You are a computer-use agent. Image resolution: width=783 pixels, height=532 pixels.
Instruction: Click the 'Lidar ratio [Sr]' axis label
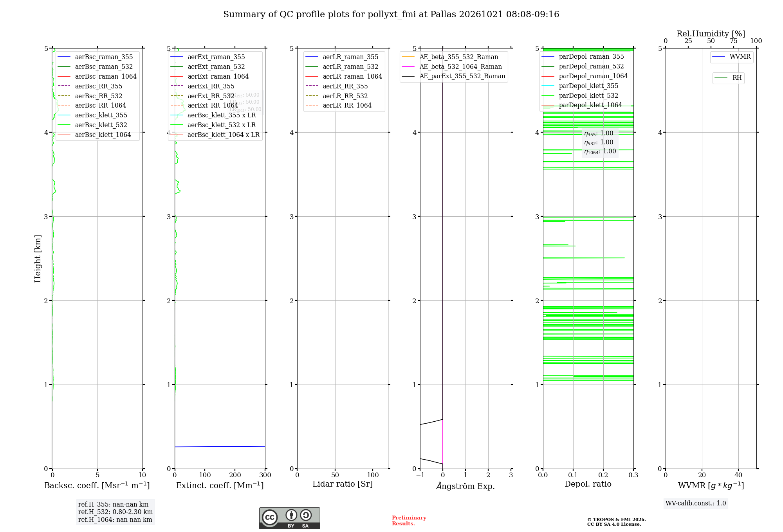pos(343,484)
